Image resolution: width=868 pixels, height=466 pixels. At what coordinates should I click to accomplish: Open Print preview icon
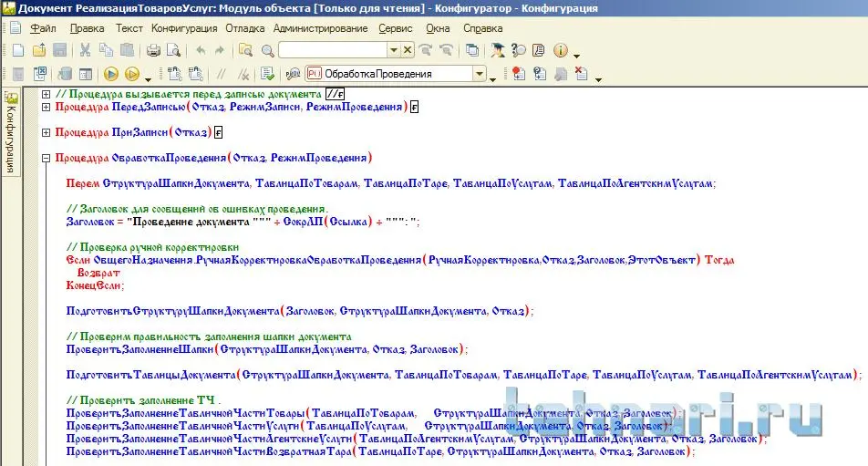pos(174,50)
